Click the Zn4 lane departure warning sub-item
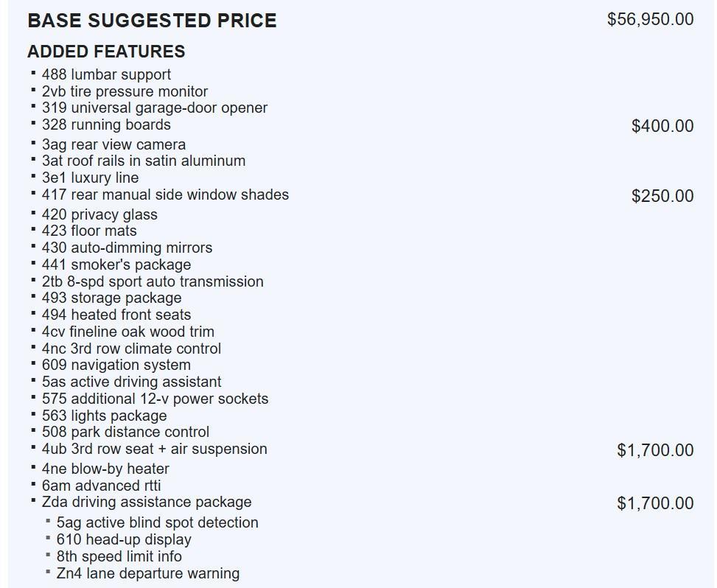 tap(147, 573)
